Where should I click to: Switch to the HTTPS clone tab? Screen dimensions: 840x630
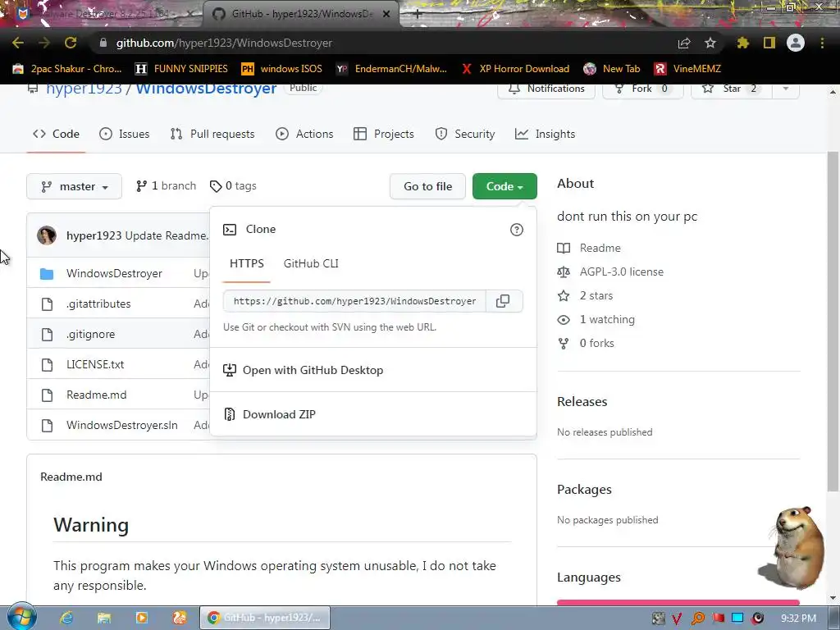pos(246,263)
